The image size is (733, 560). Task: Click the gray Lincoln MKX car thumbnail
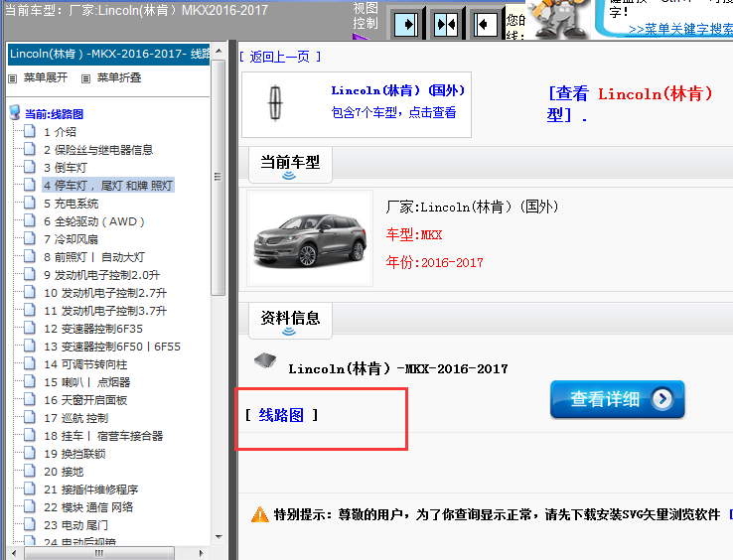click(311, 239)
